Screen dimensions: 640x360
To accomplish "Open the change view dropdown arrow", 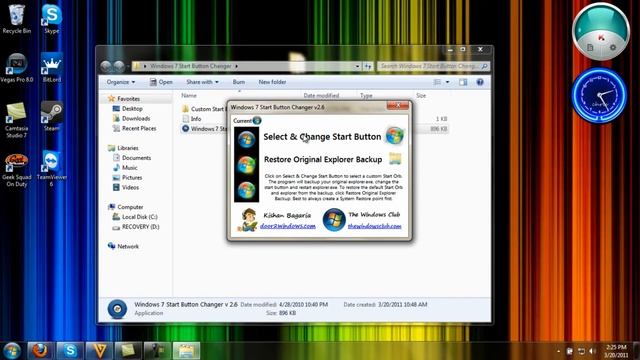I will (447, 82).
